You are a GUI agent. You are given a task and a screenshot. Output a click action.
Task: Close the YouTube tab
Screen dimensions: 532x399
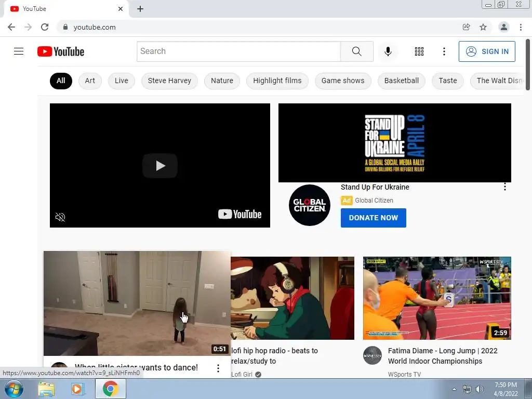click(121, 9)
